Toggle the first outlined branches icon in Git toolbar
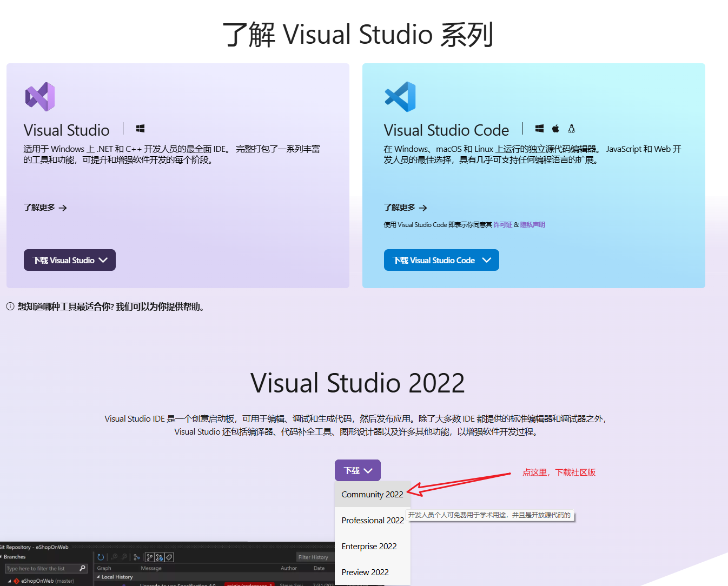728x586 pixels. [149, 557]
